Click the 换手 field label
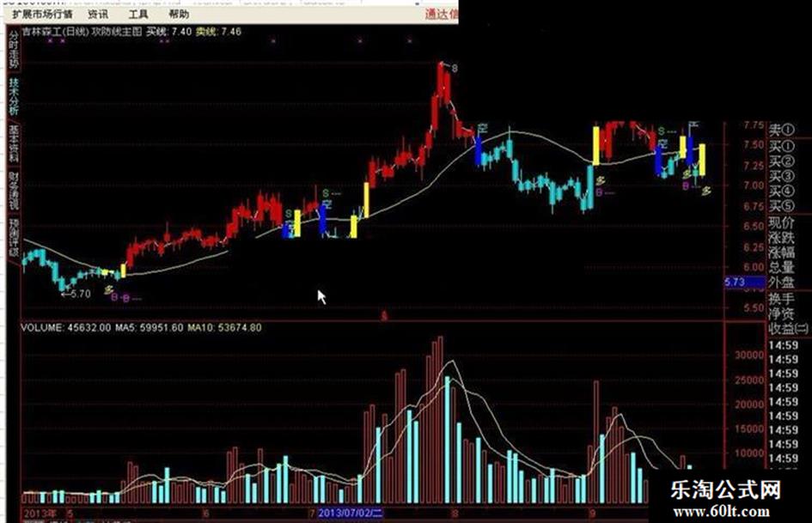The width and height of the screenshot is (812, 523). pyautogui.click(x=781, y=299)
